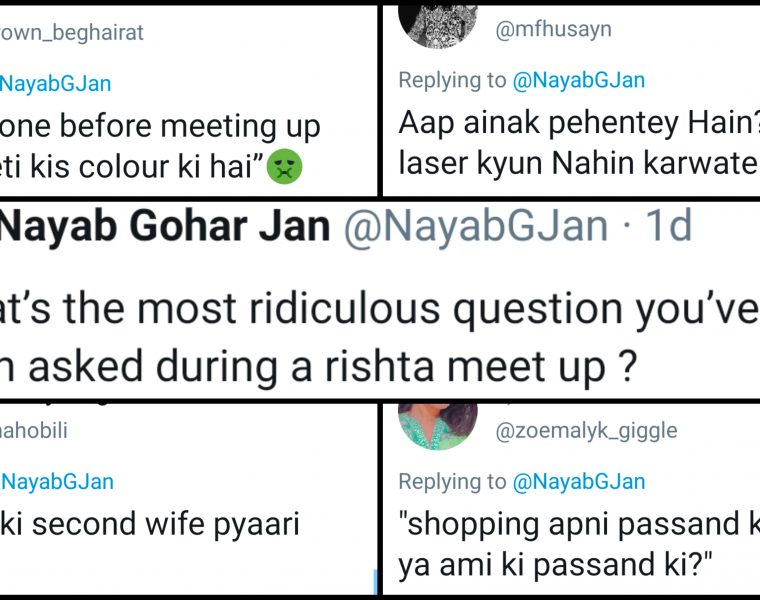Click NayabGJan mention above "second wife" reply
The width and height of the screenshot is (760, 600).
[x=57, y=481]
